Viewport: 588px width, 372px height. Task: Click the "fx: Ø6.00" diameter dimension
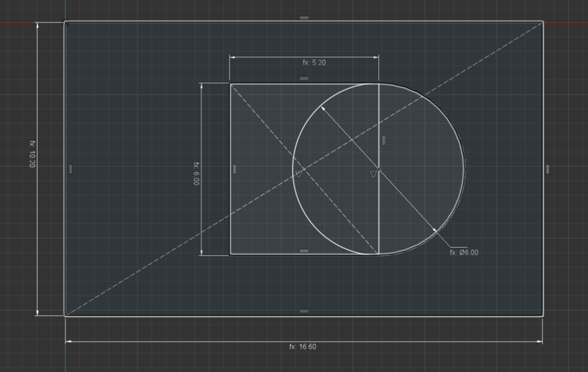tap(464, 253)
